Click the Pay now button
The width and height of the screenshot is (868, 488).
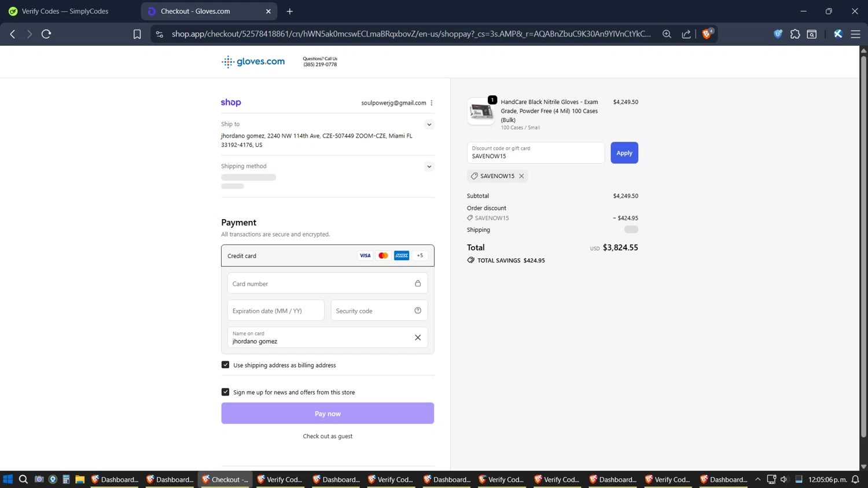pyautogui.click(x=328, y=413)
